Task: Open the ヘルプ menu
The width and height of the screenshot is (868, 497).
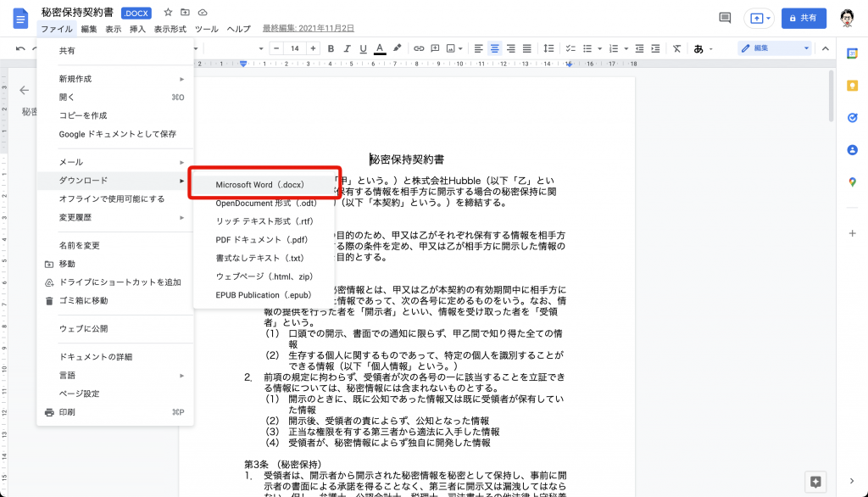Action: coord(238,29)
